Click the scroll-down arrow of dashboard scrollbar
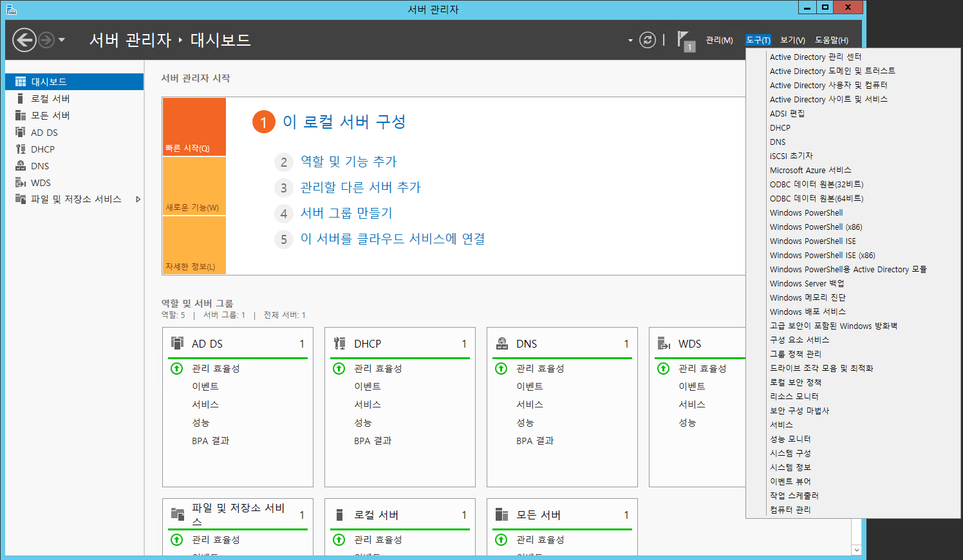Screen dimensions: 963x560 click(856, 550)
